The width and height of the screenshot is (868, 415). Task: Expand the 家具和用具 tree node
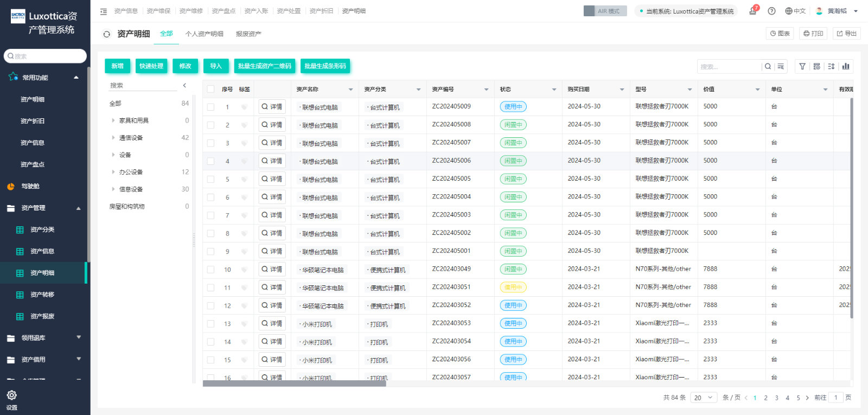pos(113,120)
